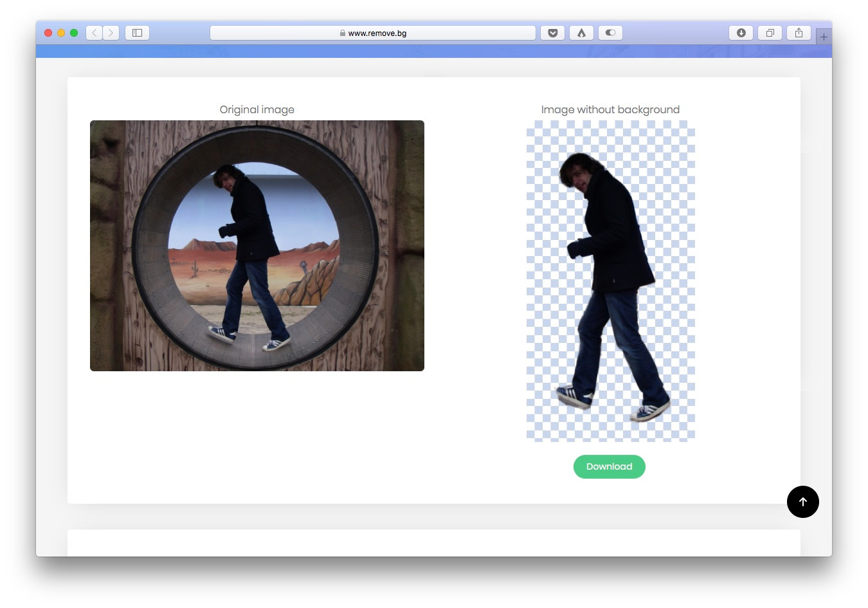Maximize the Safari window
Viewport: 868px width, 608px height.
click(74, 33)
